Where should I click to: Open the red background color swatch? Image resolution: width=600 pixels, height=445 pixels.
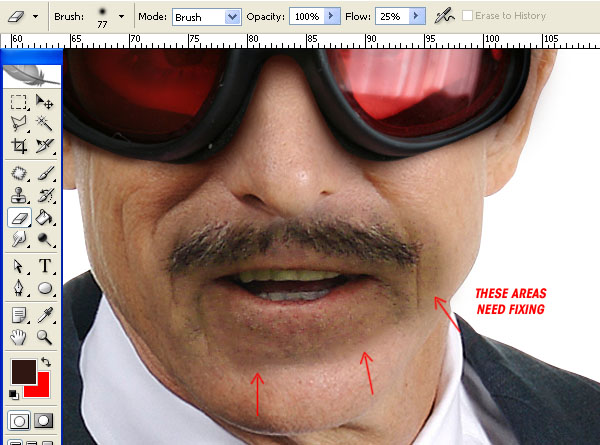41,388
